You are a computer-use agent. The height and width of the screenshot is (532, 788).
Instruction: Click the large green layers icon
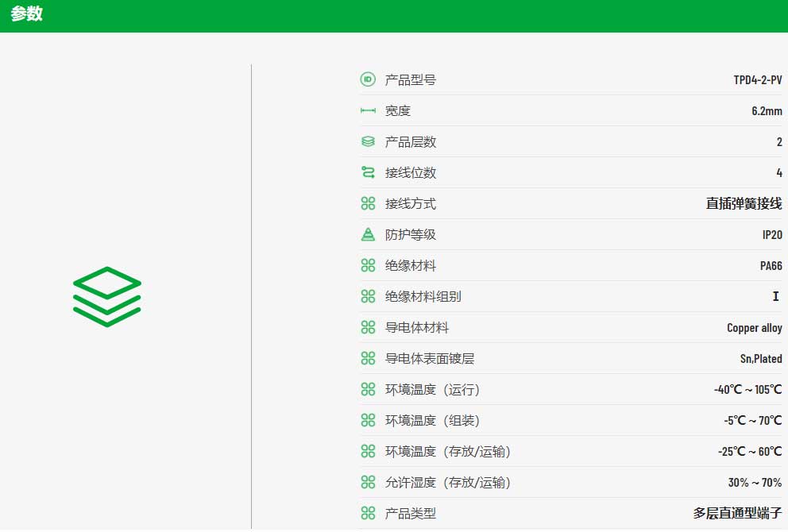pos(107,296)
